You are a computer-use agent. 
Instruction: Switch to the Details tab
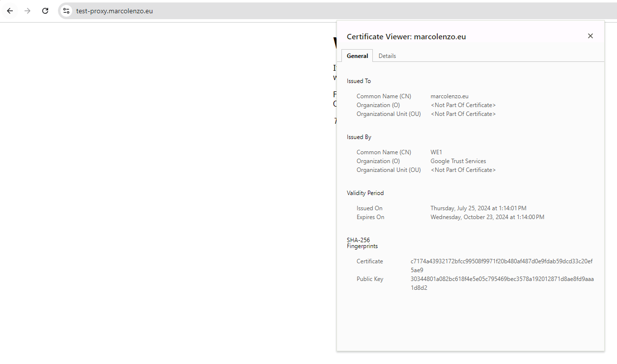(387, 56)
